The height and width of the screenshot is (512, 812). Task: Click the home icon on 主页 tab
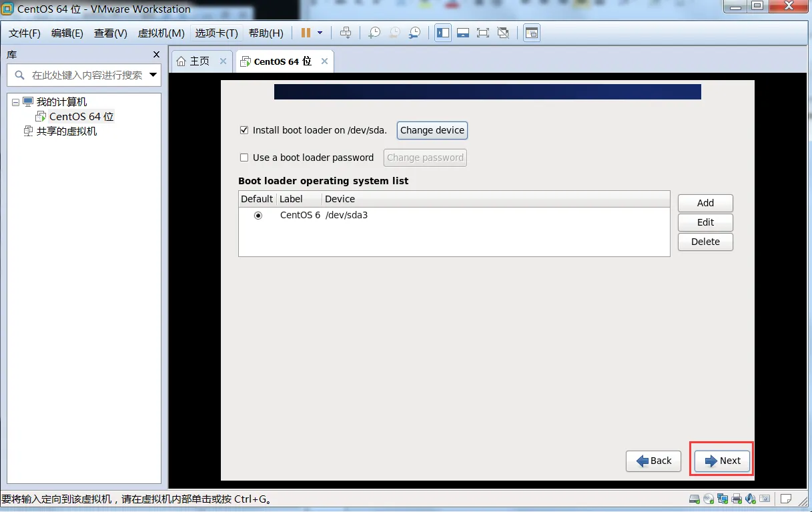tap(181, 61)
